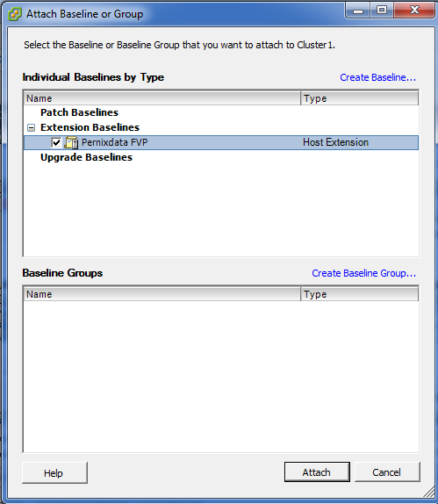Click the vSphere icon in title bar
438x504 pixels.
coord(15,14)
